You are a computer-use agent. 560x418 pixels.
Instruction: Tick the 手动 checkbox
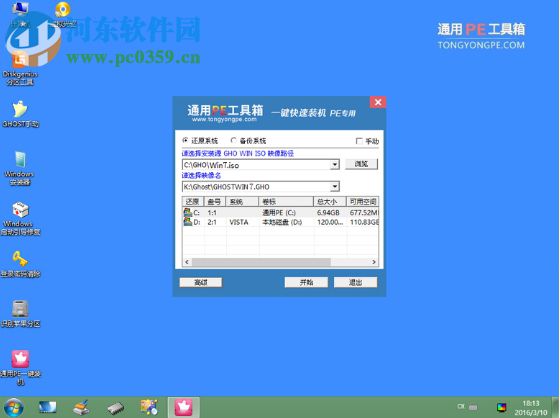pyautogui.click(x=359, y=141)
